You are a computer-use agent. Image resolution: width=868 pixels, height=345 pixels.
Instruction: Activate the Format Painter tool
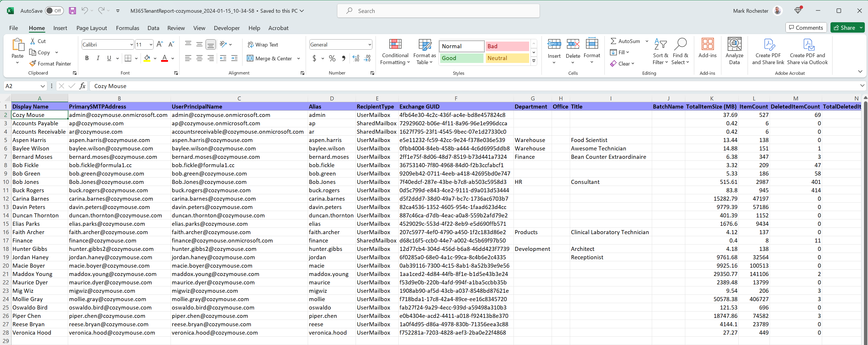pos(50,63)
